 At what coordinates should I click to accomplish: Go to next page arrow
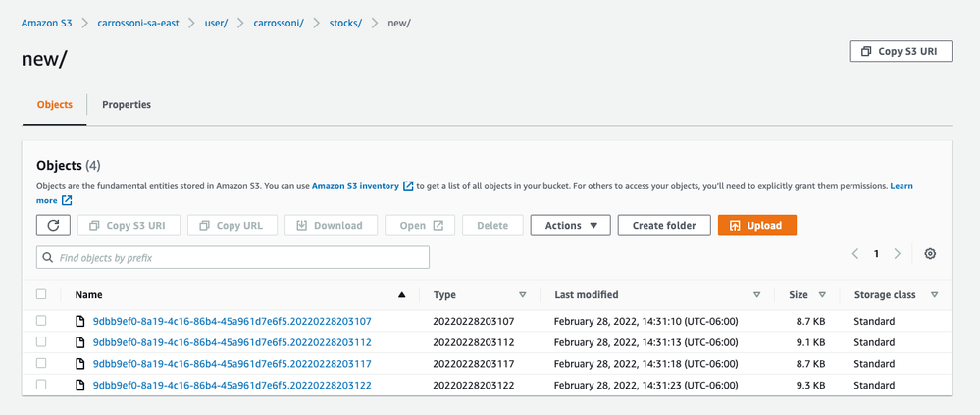tap(897, 254)
